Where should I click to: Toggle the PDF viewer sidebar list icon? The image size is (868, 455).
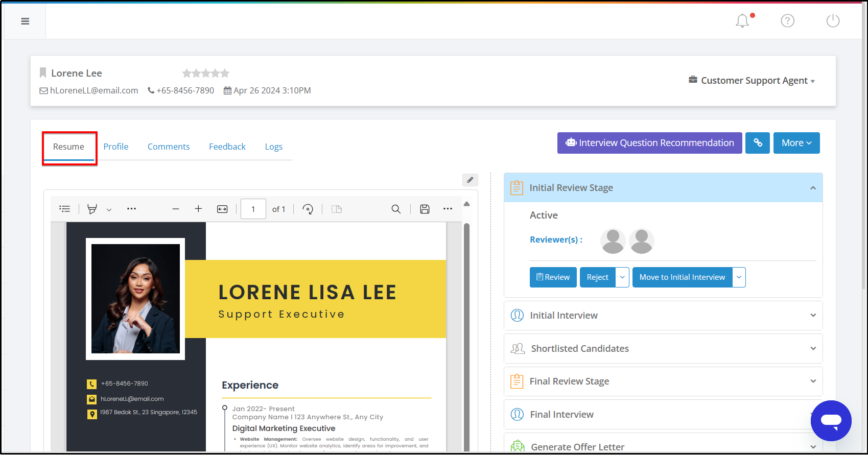65,209
